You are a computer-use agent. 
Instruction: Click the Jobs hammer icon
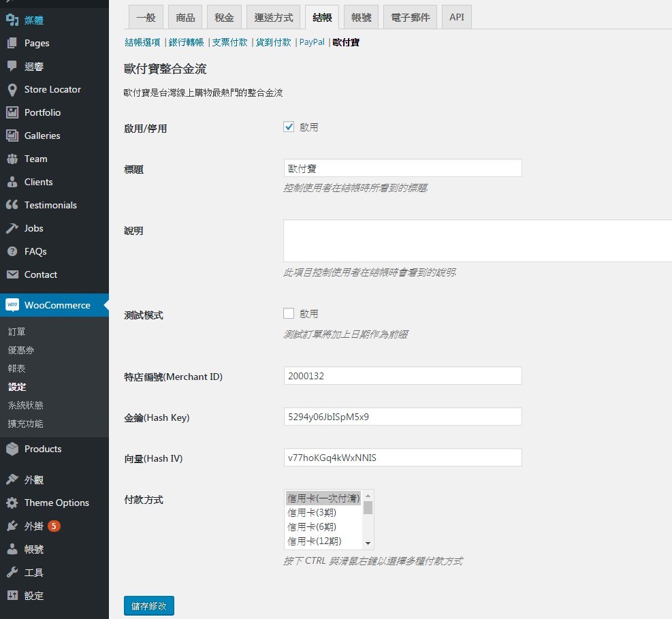(12, 228)
